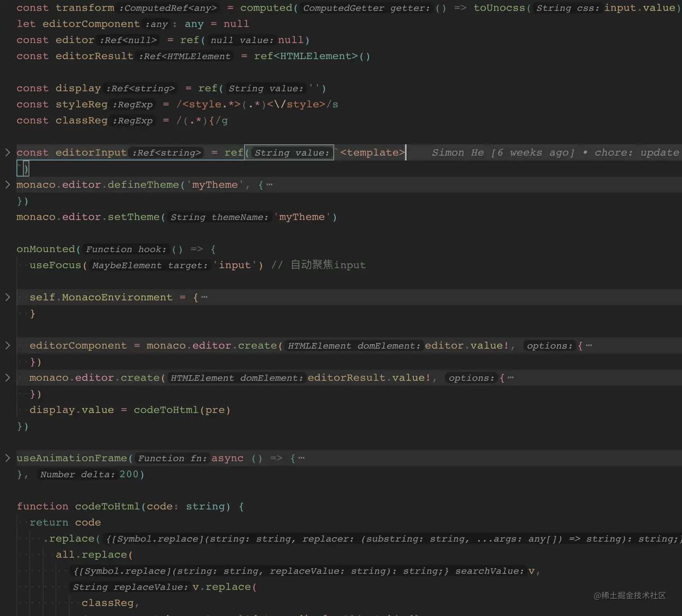
Task: Expand the folded editorInput ref line
Action: (x=7, y=152)
